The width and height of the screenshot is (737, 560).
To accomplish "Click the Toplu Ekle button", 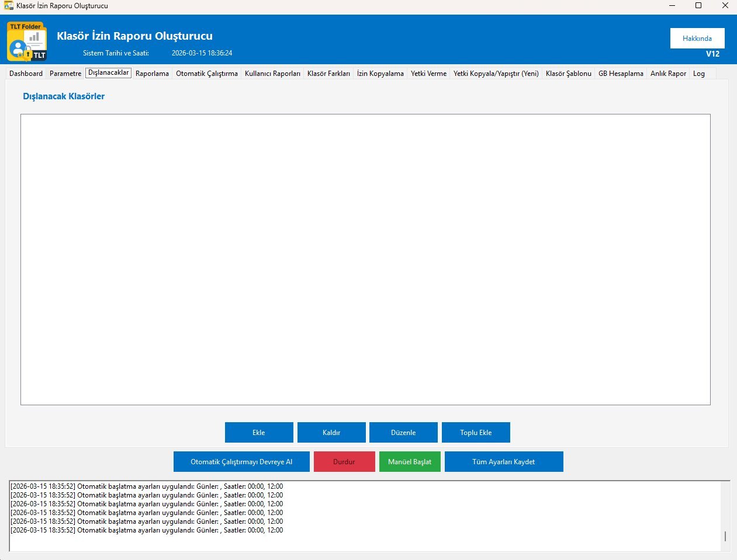I will [476, 433].
